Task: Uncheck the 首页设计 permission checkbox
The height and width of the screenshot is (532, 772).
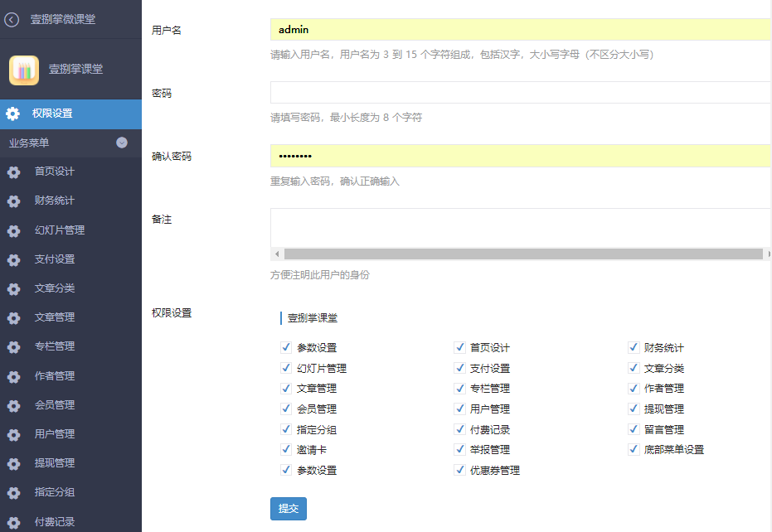Action: pyautogui.click(x=460, y=347)
